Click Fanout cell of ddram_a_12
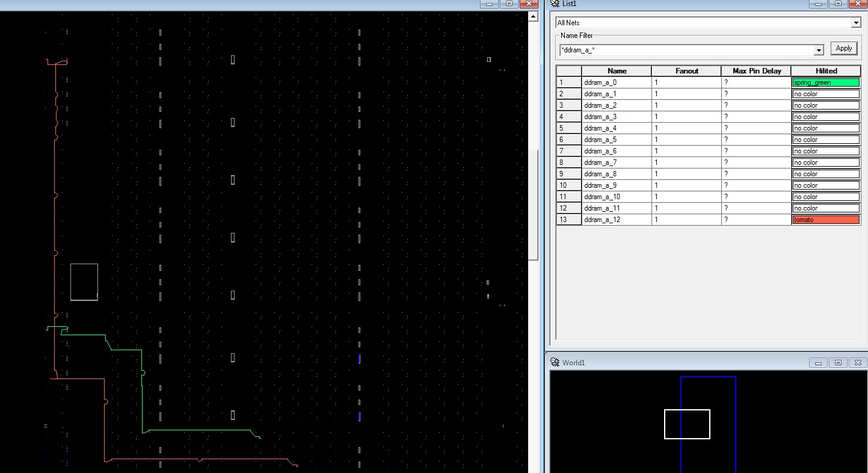The width and height of the screenshot is (868, 473). 686,220
